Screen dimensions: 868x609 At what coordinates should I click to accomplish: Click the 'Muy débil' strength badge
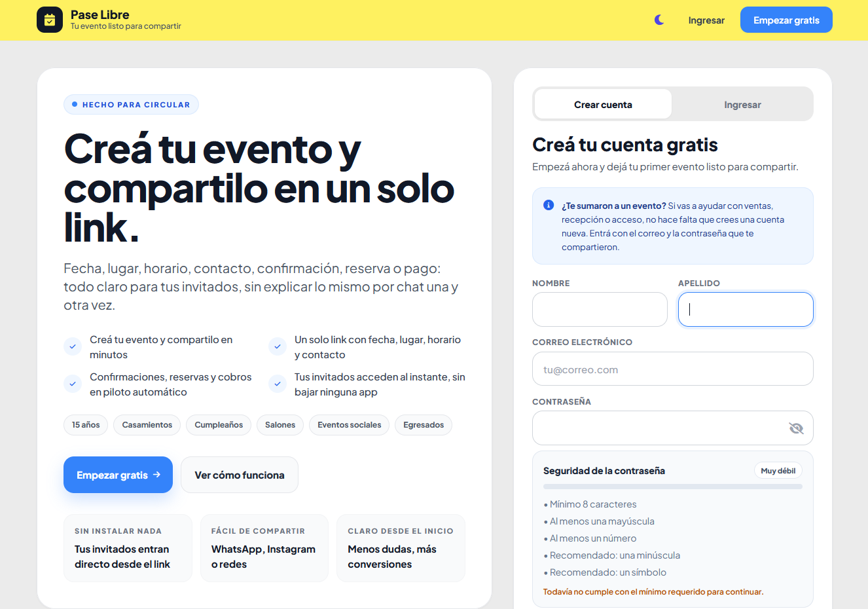(x=778, y=471)
